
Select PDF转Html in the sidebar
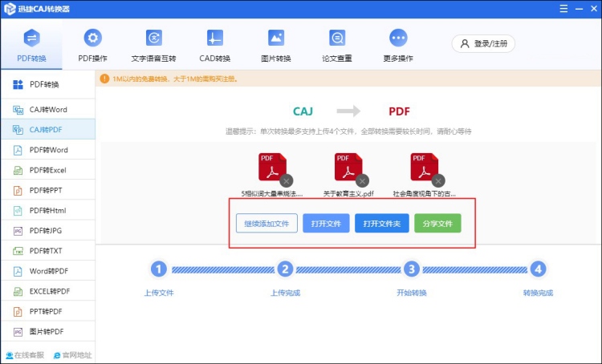48,210
